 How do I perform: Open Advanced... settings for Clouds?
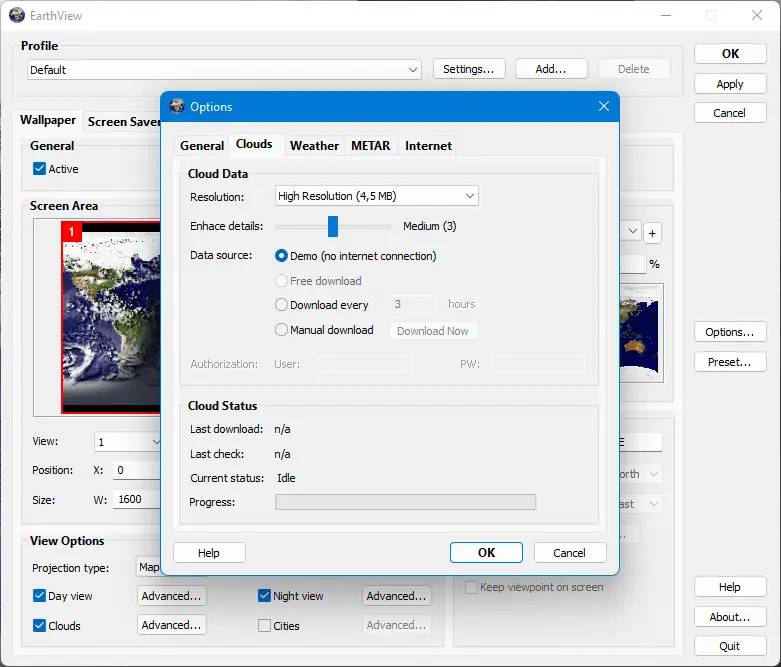[171, 625]
